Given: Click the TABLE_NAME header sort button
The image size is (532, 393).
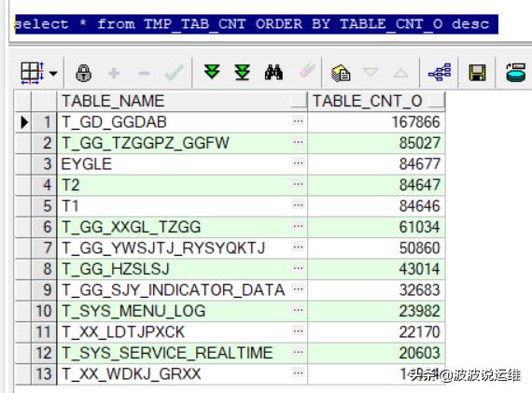Looking at the screenshot, I should coord(299,101).
